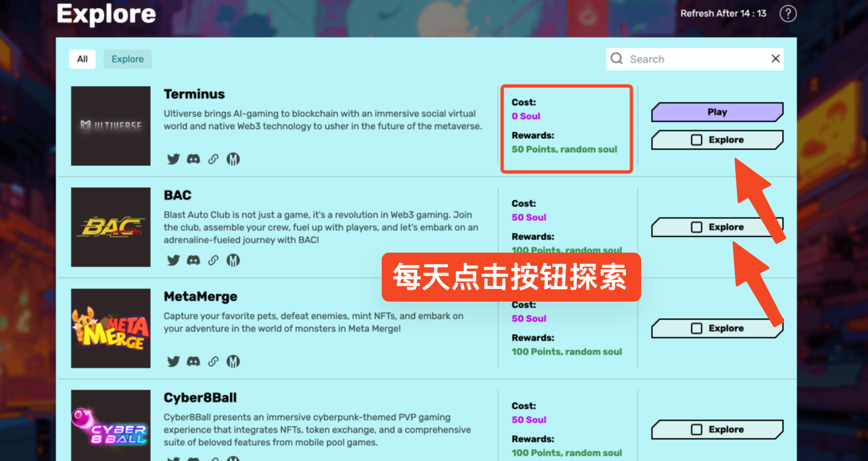Image resolution: width=868 pixels, height=461 pixels.
Task: Click MetaMerge '100 Points, random soul' rewards
Action: [567, 351]
